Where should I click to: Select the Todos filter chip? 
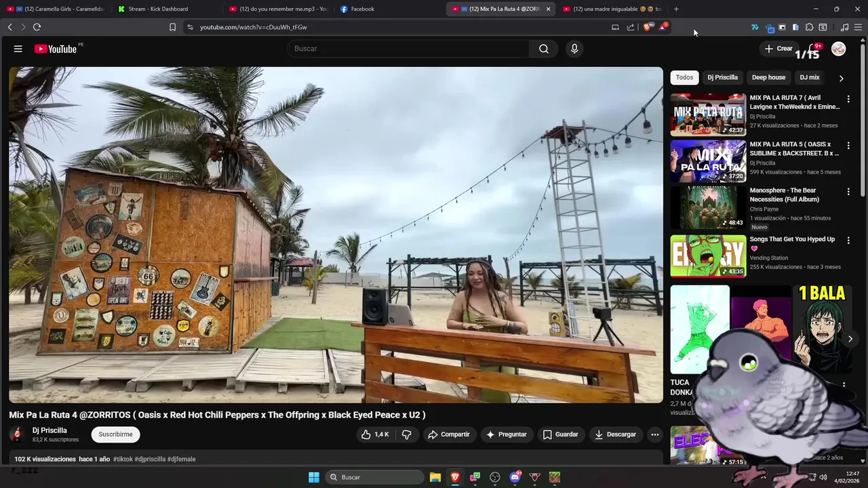coord(684,77)
